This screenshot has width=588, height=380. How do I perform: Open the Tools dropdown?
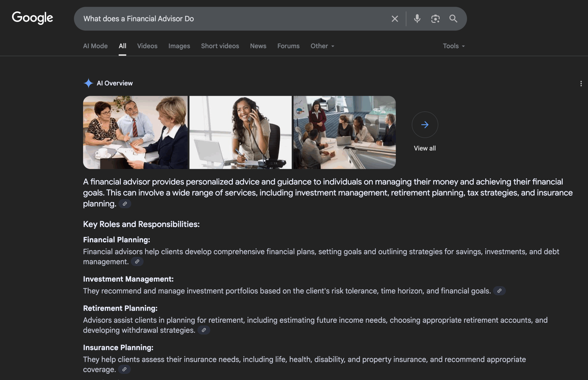454,46
